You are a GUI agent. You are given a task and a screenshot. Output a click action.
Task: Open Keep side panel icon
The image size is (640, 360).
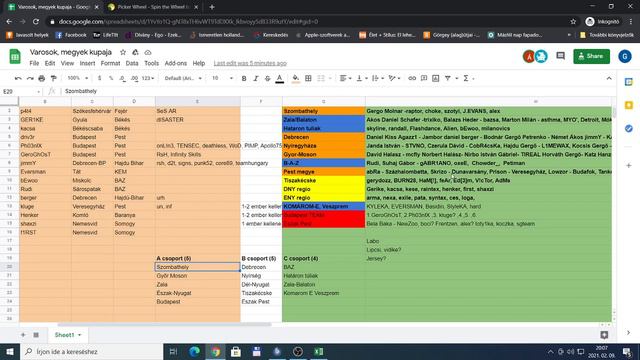tap(629, 105)
